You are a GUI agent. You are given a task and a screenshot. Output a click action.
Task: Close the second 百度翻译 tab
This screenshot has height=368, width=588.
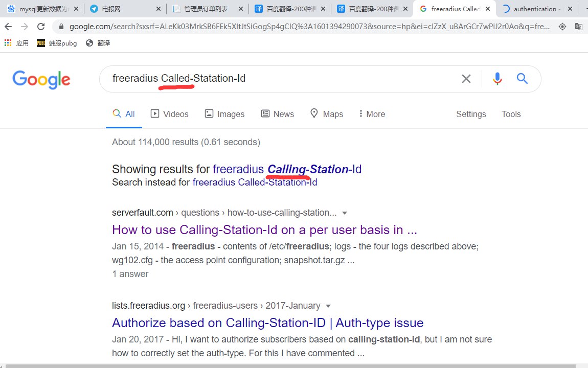pyautogui.click(x=405, y=9)
